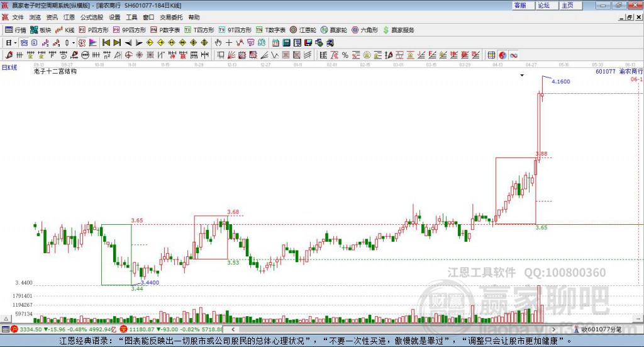Click the infinity loop icon
Screen dimensions: 644x347
[x=513, y=55]
